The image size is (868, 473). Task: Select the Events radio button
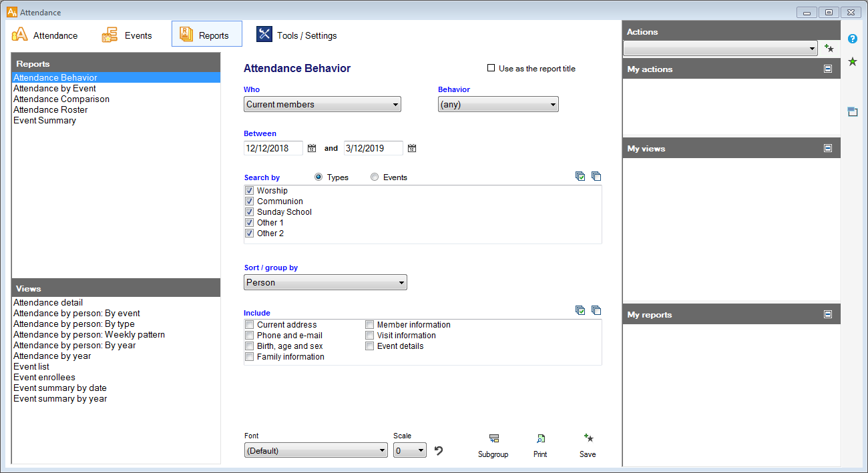tap(375, 177)
